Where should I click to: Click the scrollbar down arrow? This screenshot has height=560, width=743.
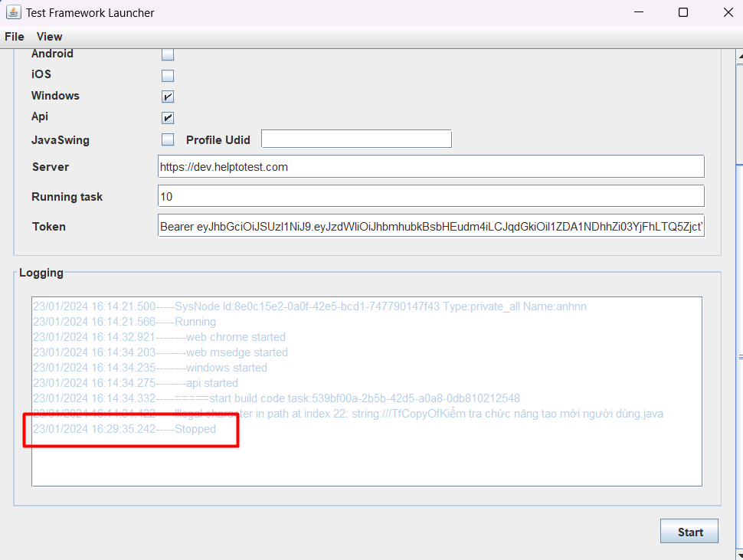coord(740,554)
